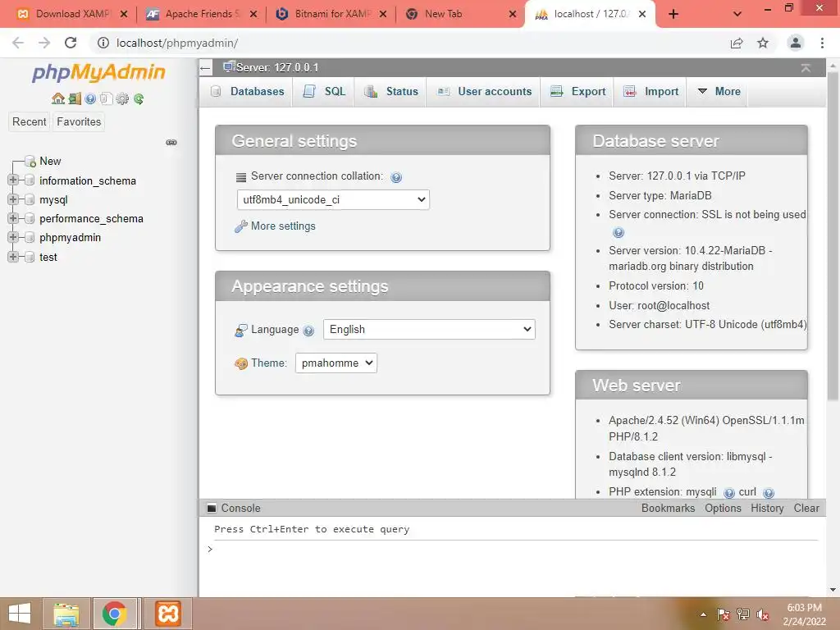Open Console Bookmarks button
Viewport: 840px width, 630px height.
pyautogui.click(x=668, y=509)
